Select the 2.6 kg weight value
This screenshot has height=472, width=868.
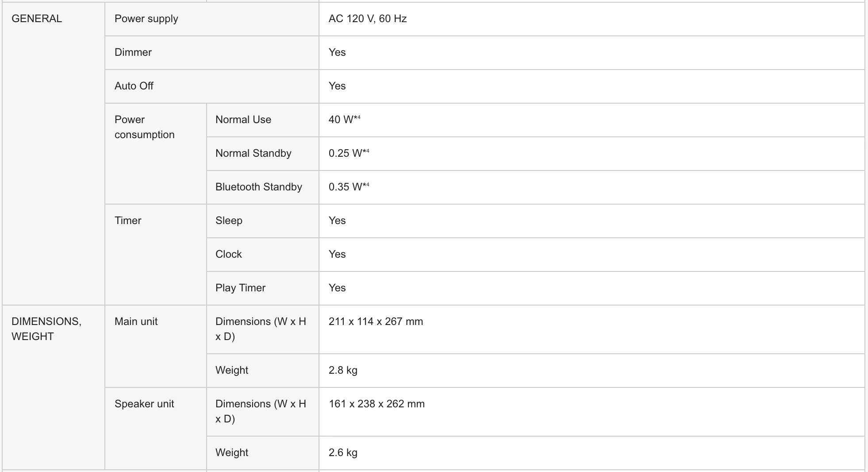(343, 453)
